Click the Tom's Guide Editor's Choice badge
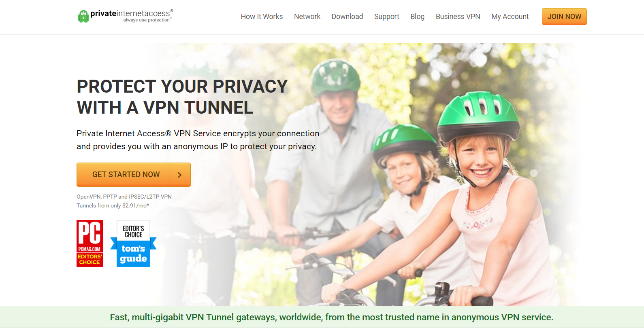 tap(133, 243)
